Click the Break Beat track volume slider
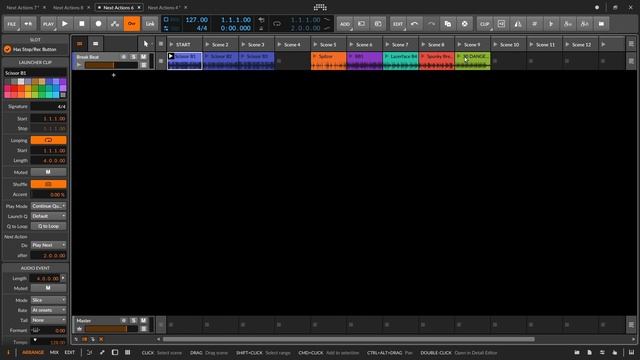The height and width of the screenshot is (360, 640). (111, 65)
